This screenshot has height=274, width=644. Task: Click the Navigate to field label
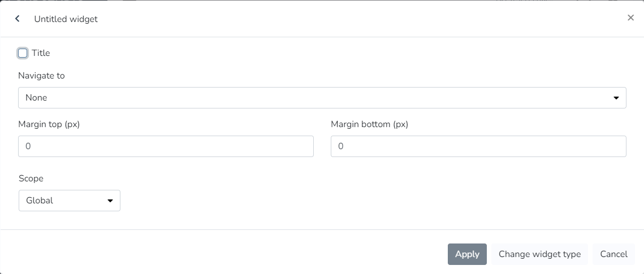click(41, 76)
